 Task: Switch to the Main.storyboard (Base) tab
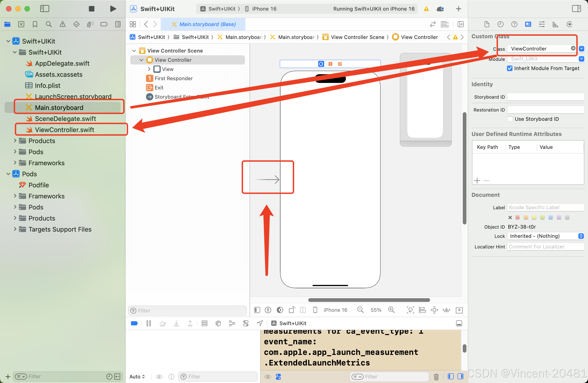click(x=204, y=24)
